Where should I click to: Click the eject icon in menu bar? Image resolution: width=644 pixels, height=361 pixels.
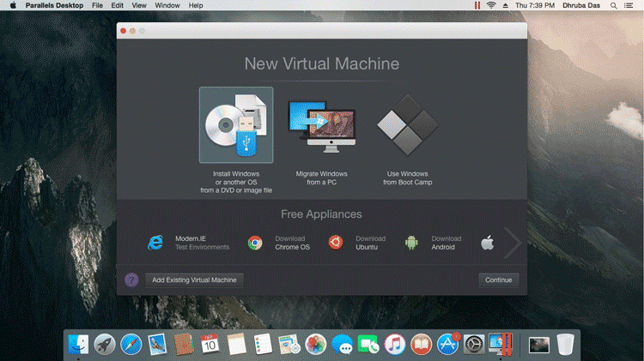coord(505,5)
